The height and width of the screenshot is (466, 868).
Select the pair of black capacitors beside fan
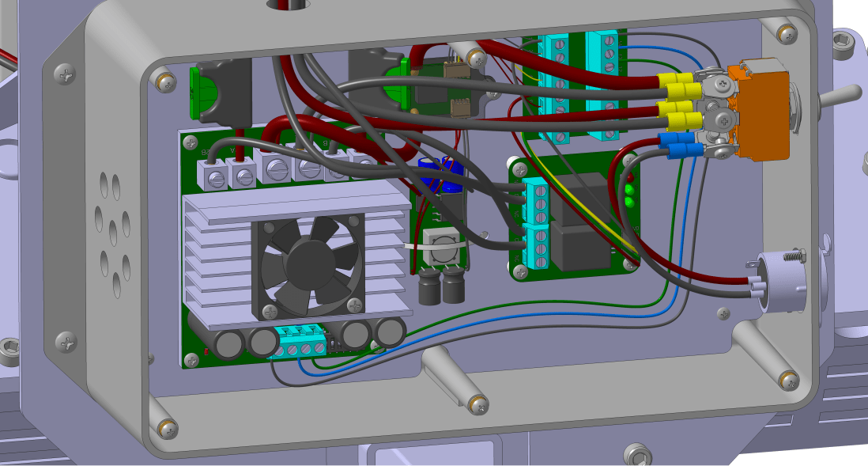tap(441, 286)
